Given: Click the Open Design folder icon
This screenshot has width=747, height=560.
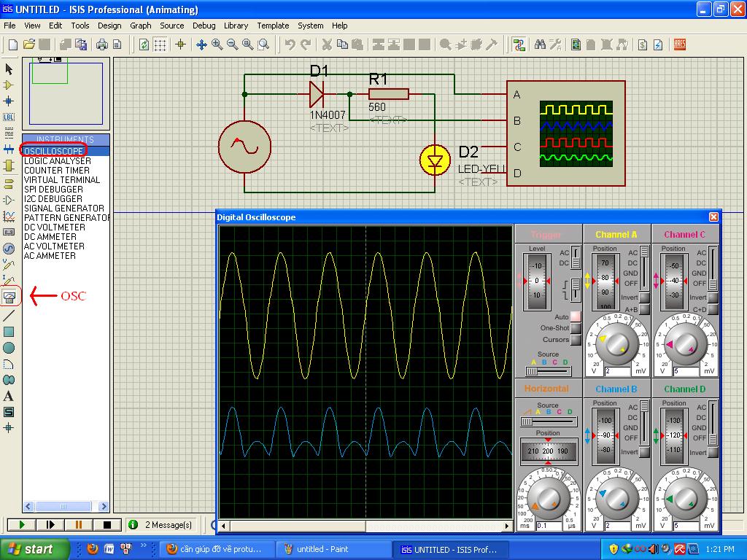Looking at the screenshot, I should (x=29, y=44).
